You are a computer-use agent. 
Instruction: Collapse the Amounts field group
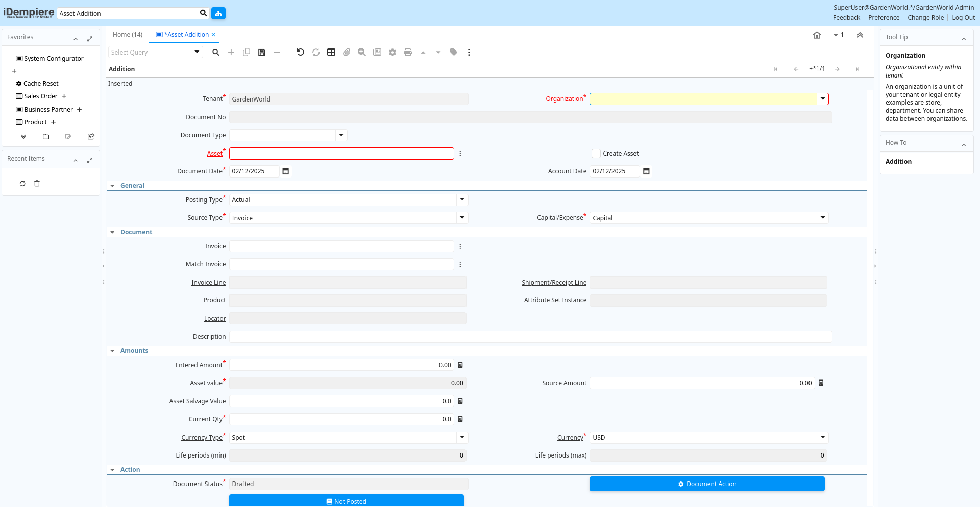coord(113,351)
